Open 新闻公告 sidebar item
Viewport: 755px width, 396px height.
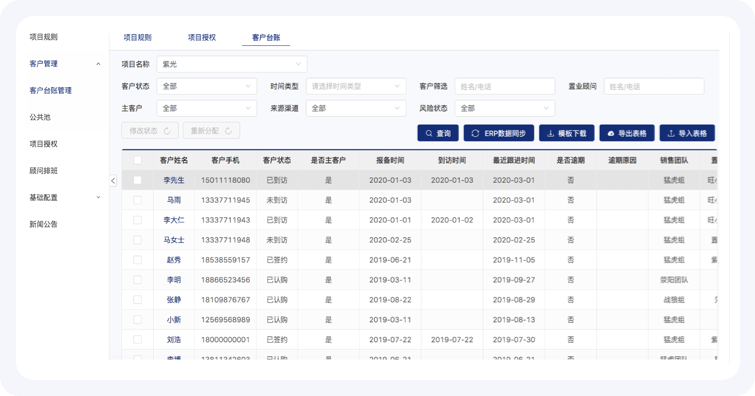pyautogui.click(x=43, y=224)
